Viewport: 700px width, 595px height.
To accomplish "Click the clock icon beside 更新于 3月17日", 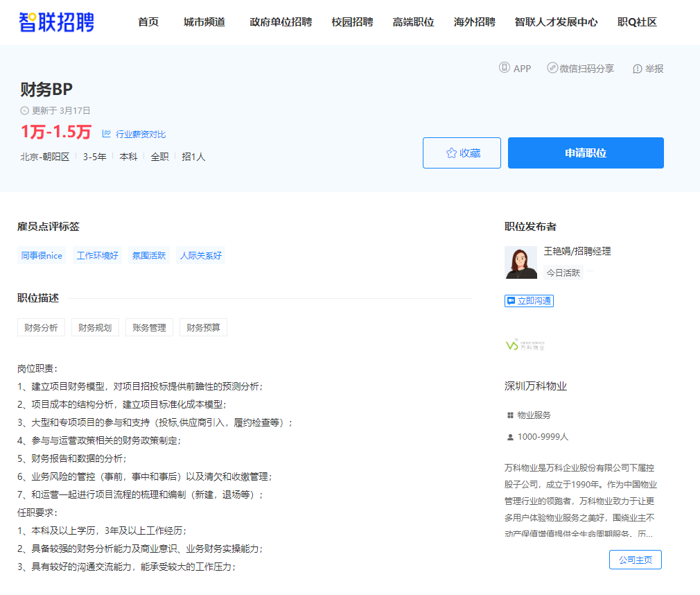I will click(x=24, y=110).
